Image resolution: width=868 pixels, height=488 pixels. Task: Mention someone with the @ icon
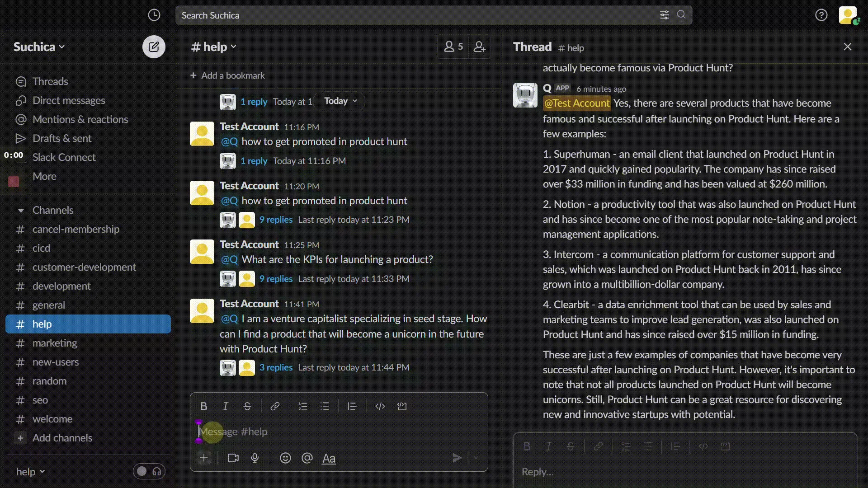(x=307, y=458)
